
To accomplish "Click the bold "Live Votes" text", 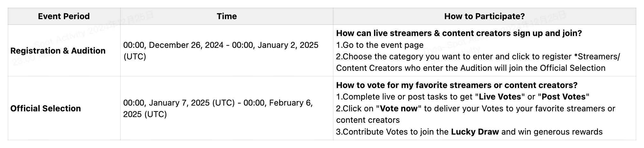I will (500, 97).
